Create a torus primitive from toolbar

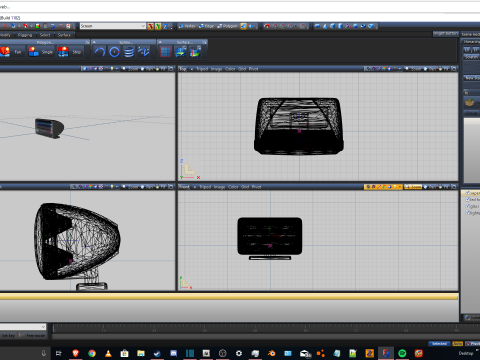click(363, 26)
